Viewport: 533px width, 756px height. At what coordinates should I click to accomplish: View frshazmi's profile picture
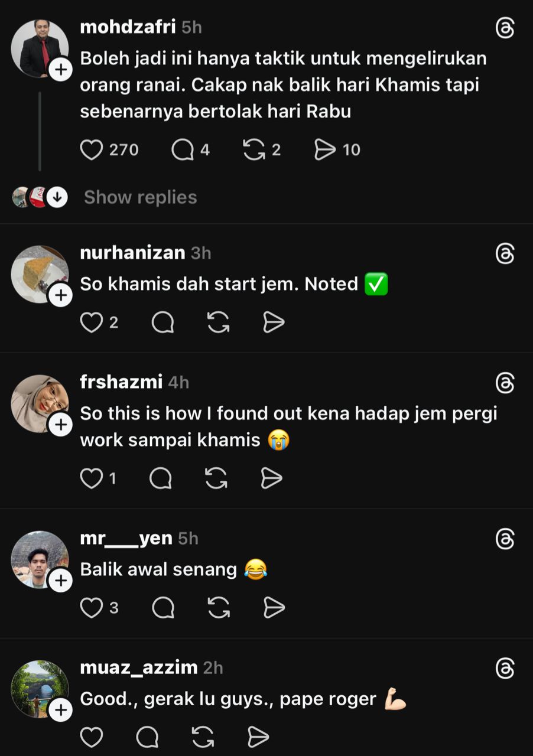click(39, 403)
